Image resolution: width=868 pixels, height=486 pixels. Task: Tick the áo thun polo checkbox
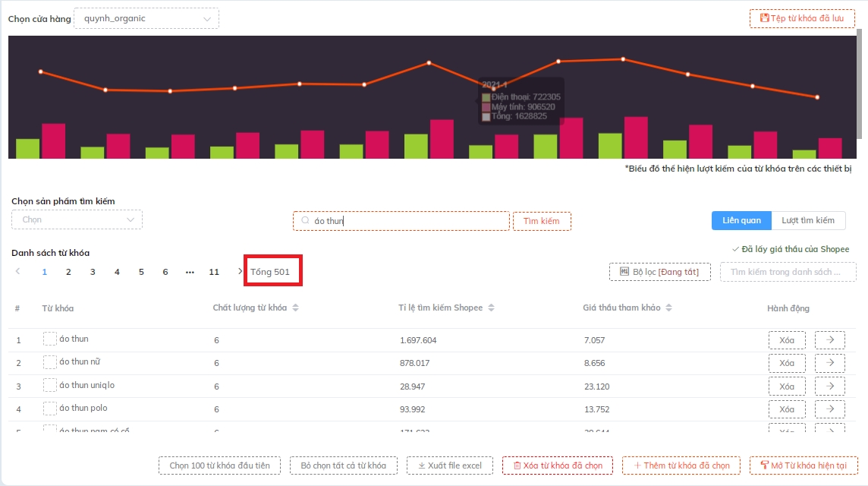(x=50, y=409)
